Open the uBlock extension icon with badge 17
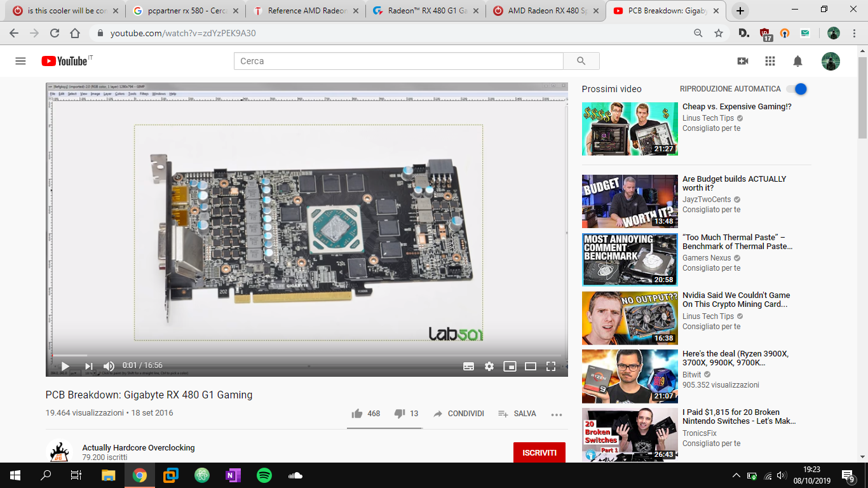The image size is (868, 488). click(765, 34)
